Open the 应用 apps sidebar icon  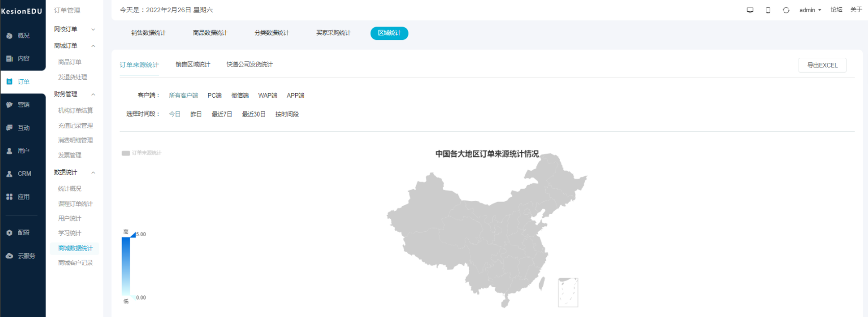pos(9,197)
